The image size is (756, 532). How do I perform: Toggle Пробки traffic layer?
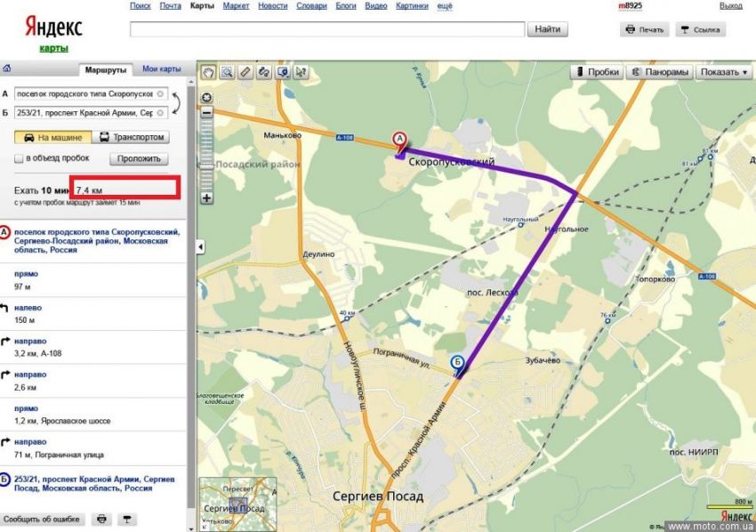[x=597, y=72]
